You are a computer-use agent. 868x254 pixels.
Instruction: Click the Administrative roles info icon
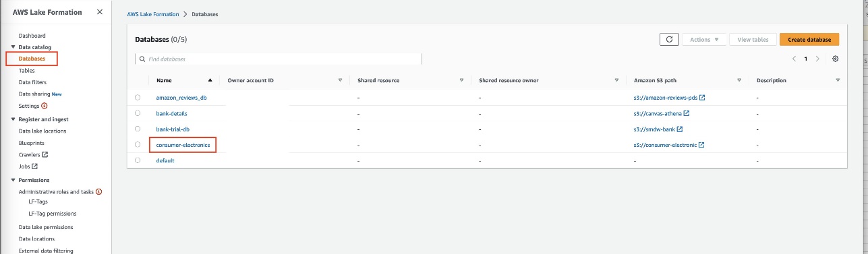pos(99,191)
